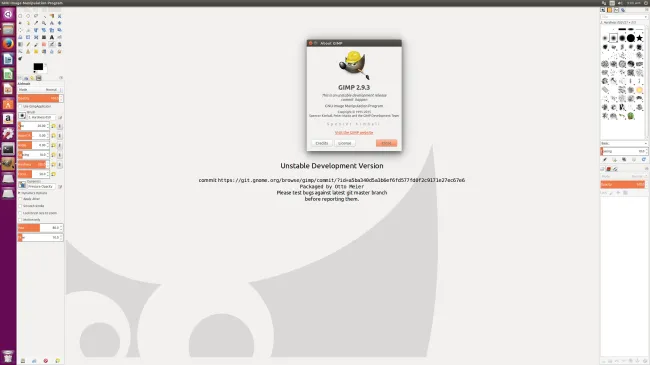Open the License button in About dialog
The height and width of the screenshot is (365, 650).
coord(344,143)
